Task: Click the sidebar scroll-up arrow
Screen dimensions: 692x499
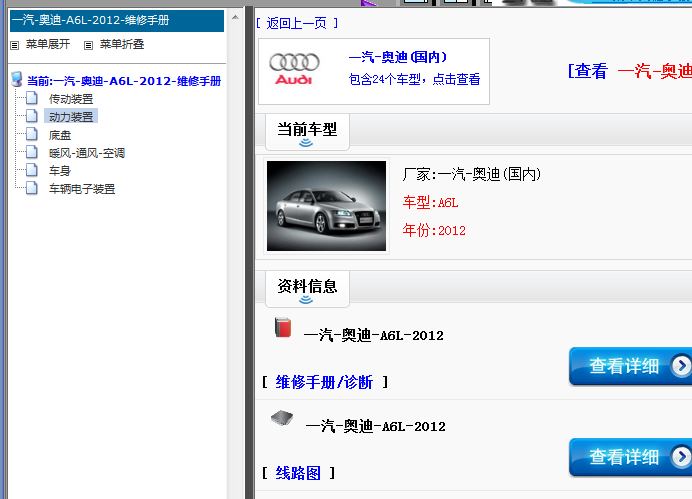Action: tap(235, 17)
